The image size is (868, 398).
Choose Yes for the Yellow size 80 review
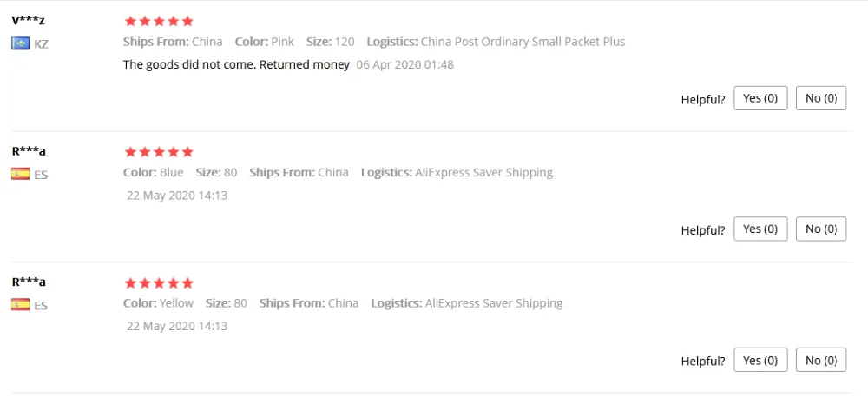760,360
